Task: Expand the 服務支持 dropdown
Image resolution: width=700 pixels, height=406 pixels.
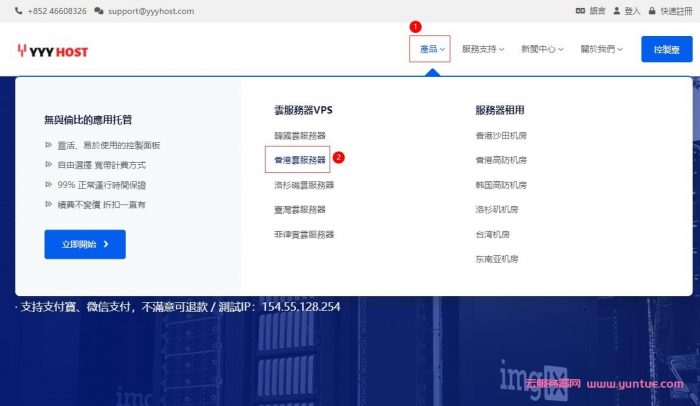Action: [483, 49]
